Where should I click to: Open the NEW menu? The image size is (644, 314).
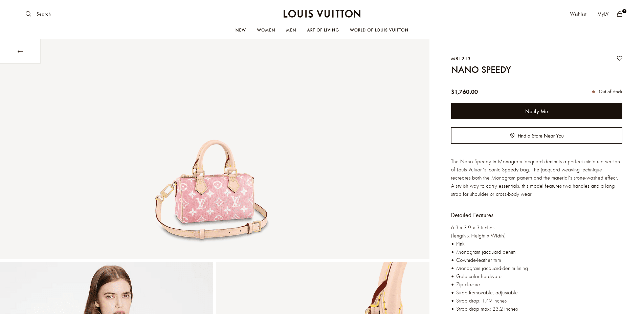[241, 30]
